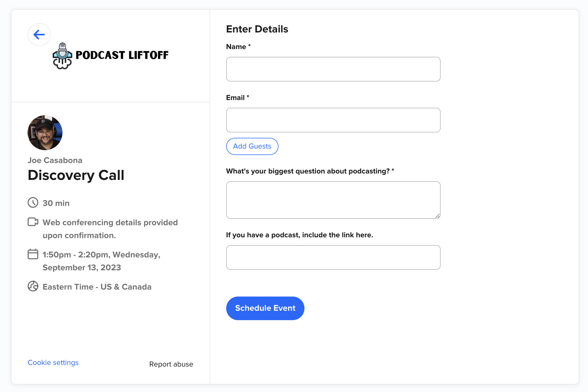This screenshot has width=588, height=392.
Task: Click the Discovery Call heading
Action: point(76,175)
